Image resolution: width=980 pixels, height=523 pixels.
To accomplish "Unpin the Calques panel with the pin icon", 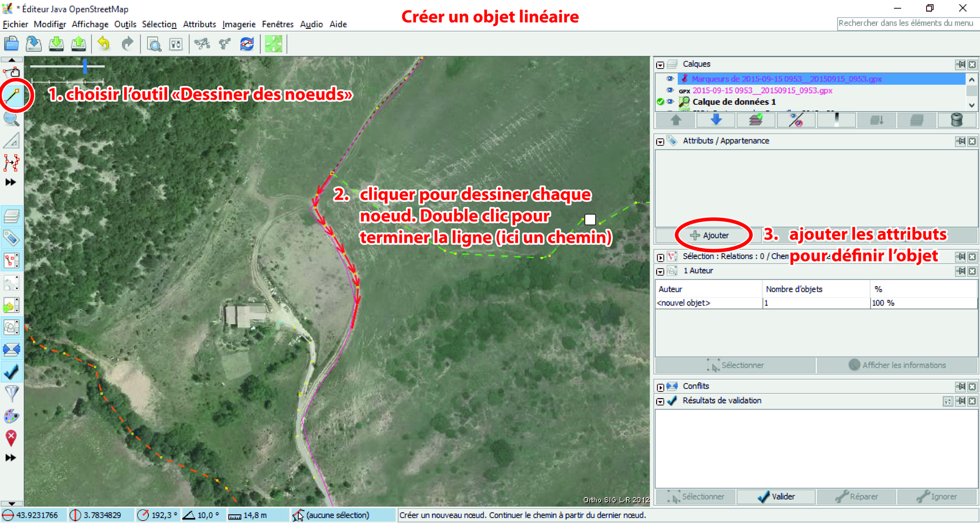I will pos(960,65).
